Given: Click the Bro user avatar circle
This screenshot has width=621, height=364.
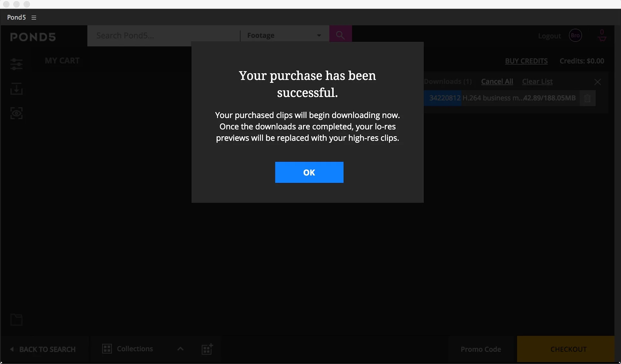Looking at the screenshot, I should point(575,36).
